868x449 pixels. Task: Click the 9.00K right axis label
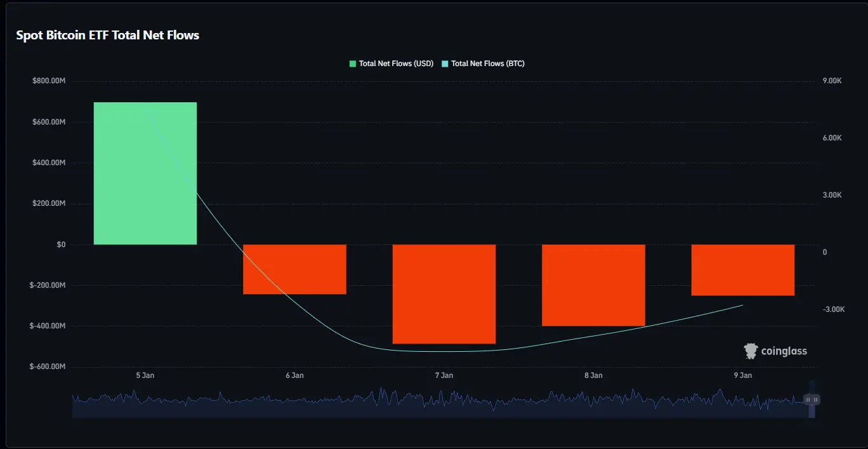832,81
